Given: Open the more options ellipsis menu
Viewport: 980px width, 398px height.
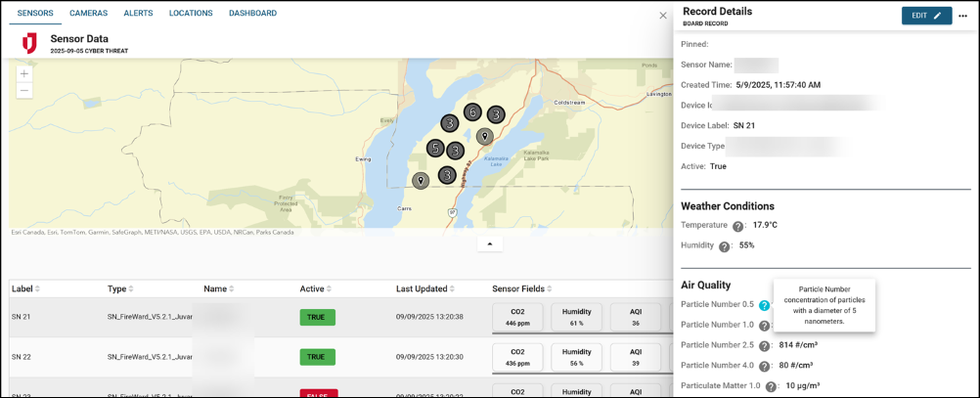Looking at the screenshot, I should click(962, 16).
